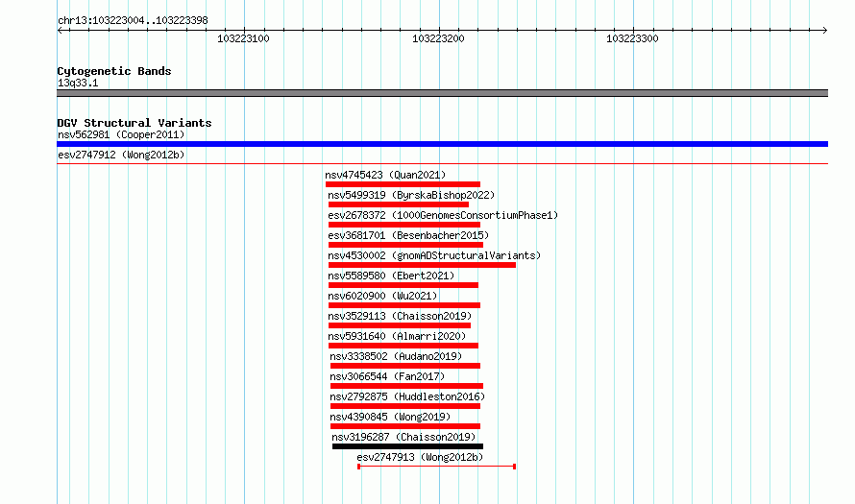Click red bar under nsv4745423 (Quan2021)

click(403, 184)
